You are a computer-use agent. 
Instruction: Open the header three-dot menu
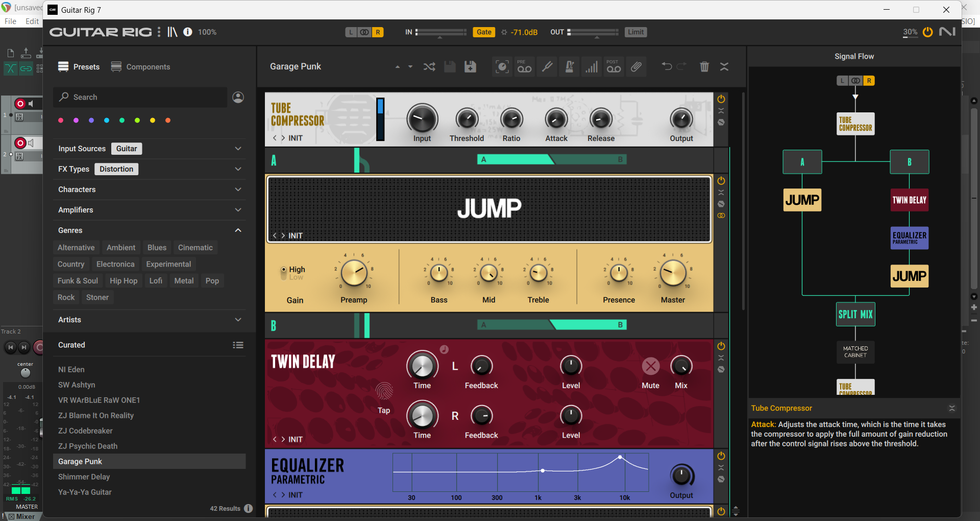[x=159, y=32]
